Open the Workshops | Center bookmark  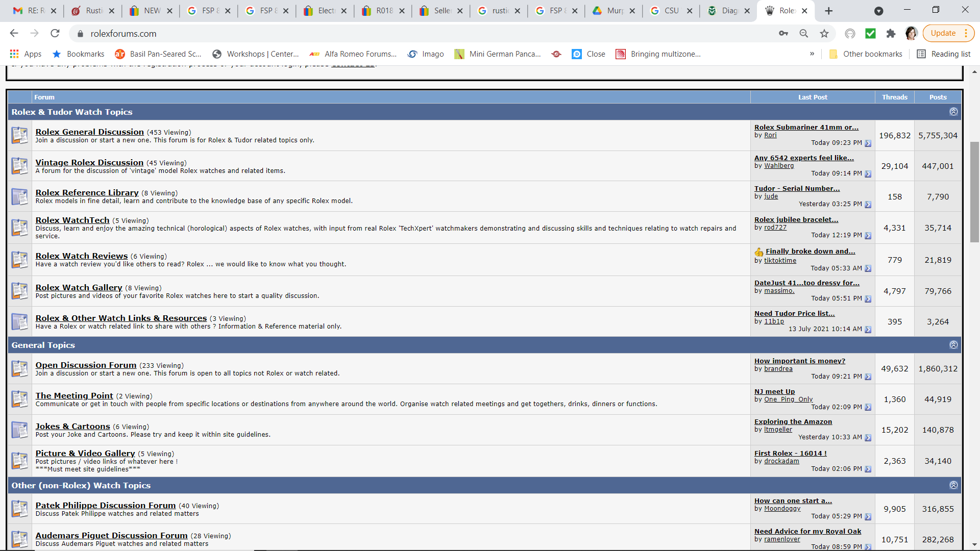[256, 54]
